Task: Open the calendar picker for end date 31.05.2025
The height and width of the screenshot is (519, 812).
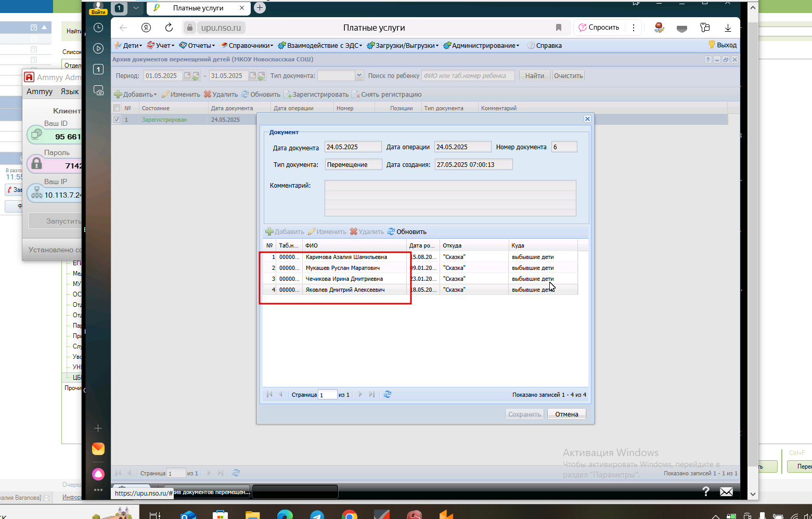Action: point(253,75)
